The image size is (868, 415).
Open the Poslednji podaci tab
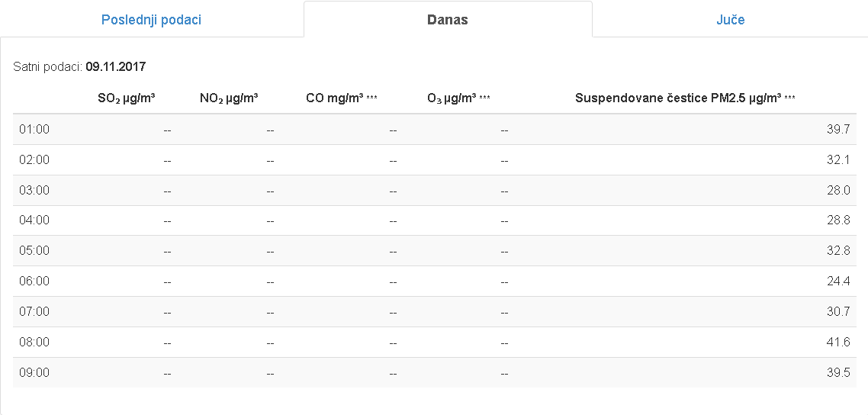(x=151, y=20)
